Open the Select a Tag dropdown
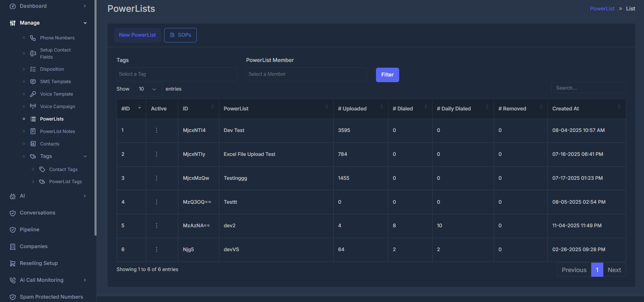644x302 pixels. (177, 74)
